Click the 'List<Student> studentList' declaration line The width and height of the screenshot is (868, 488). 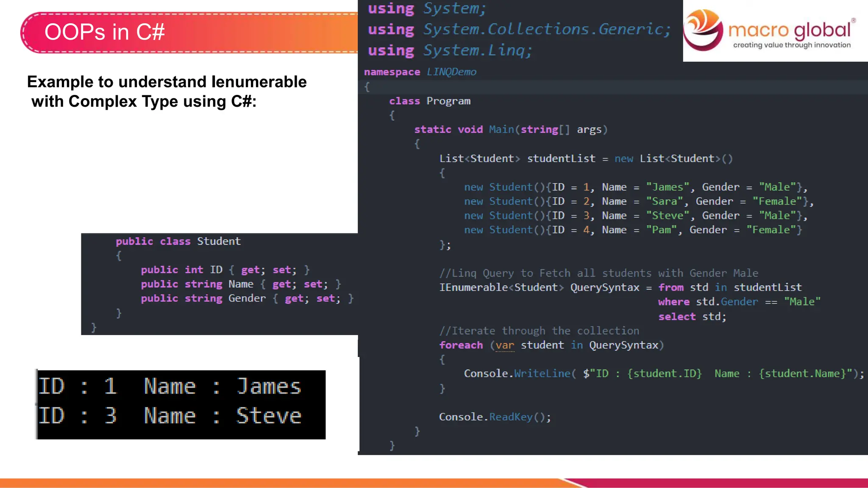point(586,159)
